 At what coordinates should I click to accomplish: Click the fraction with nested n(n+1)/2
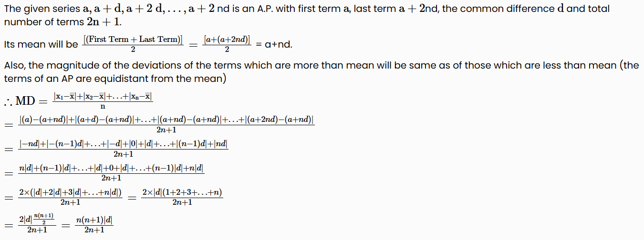point(36,224)
